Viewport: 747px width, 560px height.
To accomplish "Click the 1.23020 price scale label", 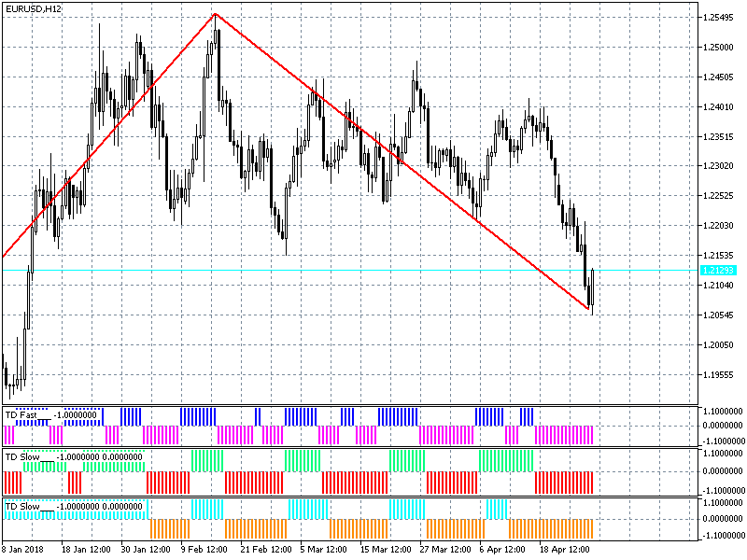I will click(718, 166).
